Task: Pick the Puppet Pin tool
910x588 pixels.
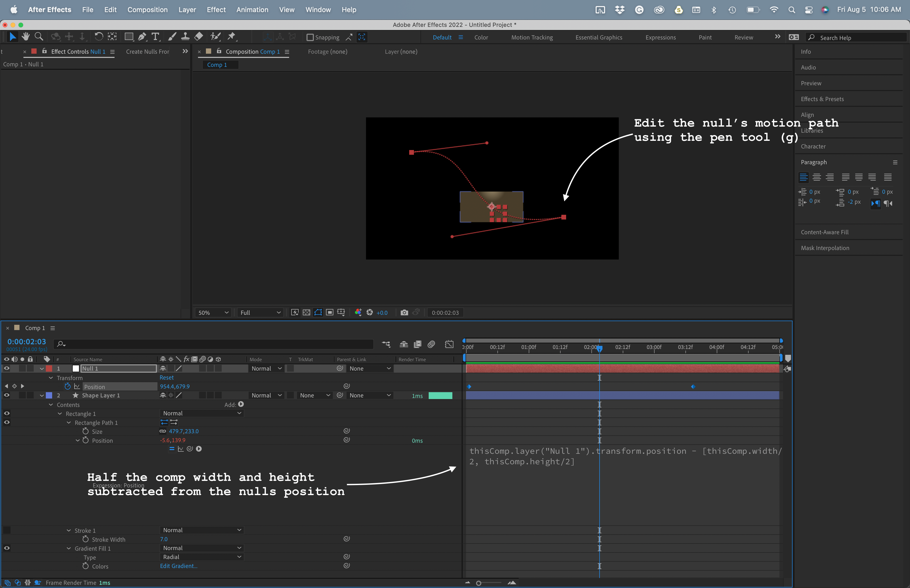Action: pyautogui.click(x=231, y=37)
